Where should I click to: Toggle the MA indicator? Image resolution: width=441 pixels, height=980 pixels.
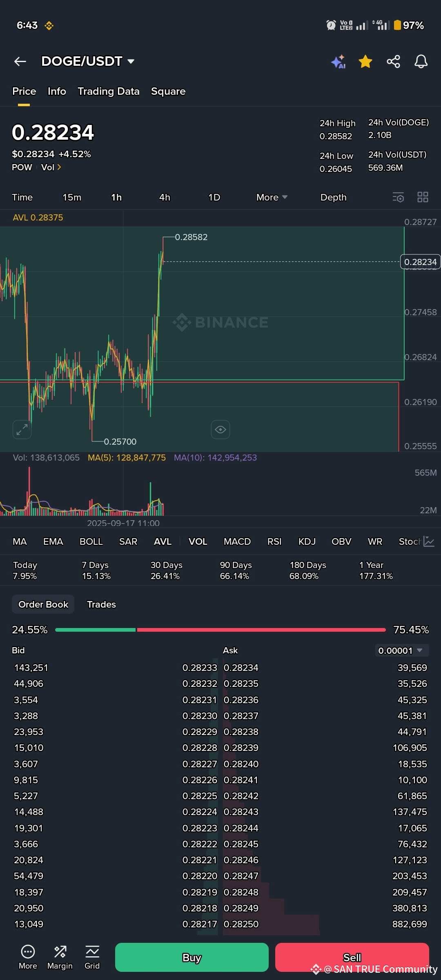[x=20, y=541]
